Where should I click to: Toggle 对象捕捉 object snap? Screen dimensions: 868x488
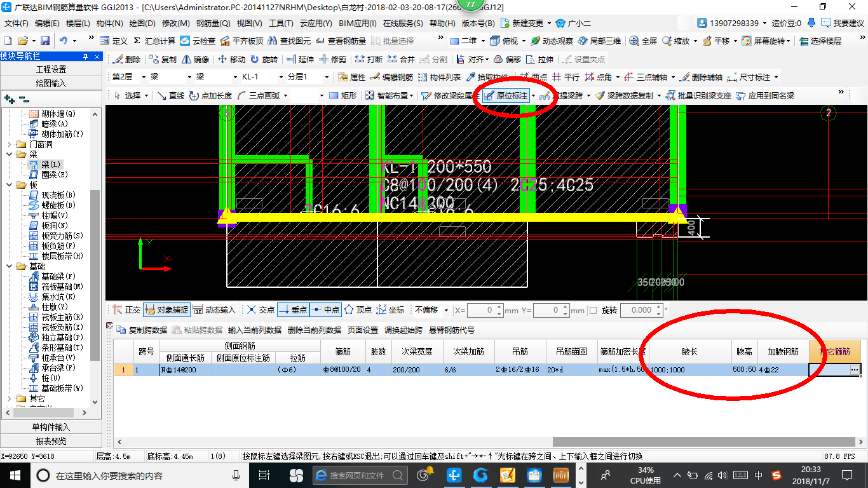click(x=166, y=310)
